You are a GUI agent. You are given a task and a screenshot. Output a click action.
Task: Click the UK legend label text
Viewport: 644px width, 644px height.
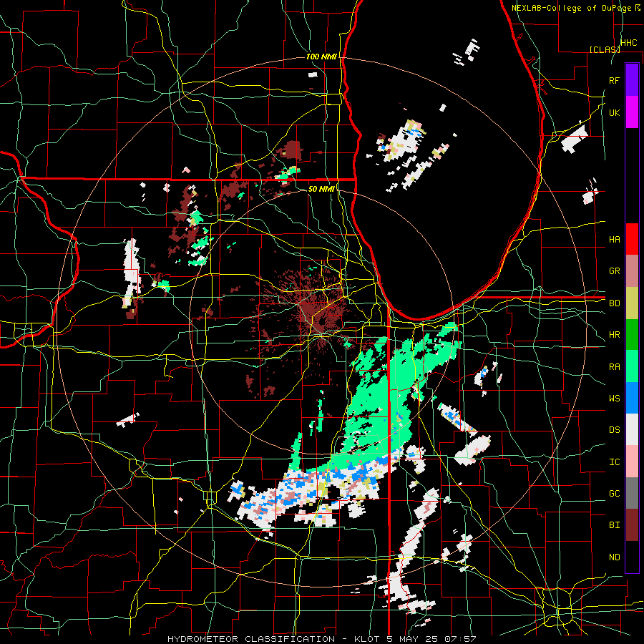[614, 112]
